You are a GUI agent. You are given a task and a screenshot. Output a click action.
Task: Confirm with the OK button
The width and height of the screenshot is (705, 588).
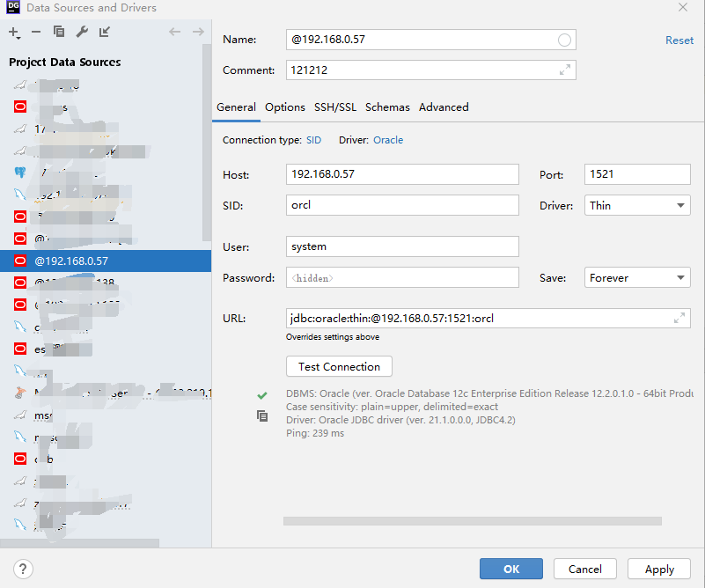coord(511,569)
